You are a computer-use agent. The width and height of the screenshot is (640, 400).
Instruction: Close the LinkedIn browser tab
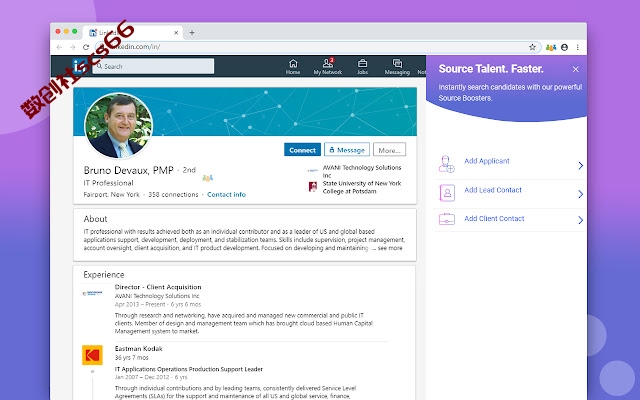[176, 33]
